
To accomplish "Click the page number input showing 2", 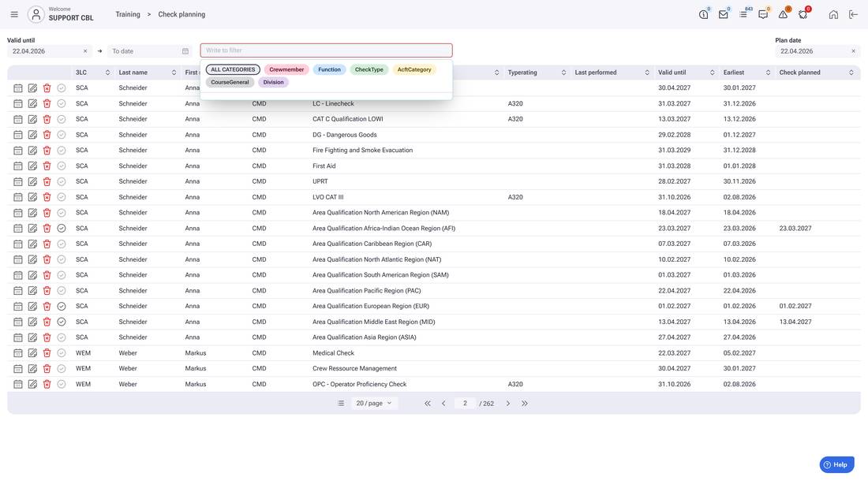I will point(465,404).
